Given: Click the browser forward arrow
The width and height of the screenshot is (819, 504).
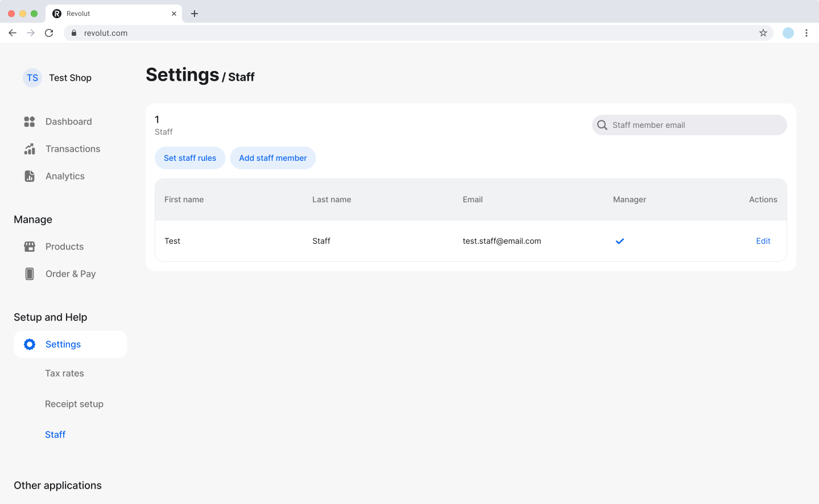Looking at the screenshot, I should [31, 33].
